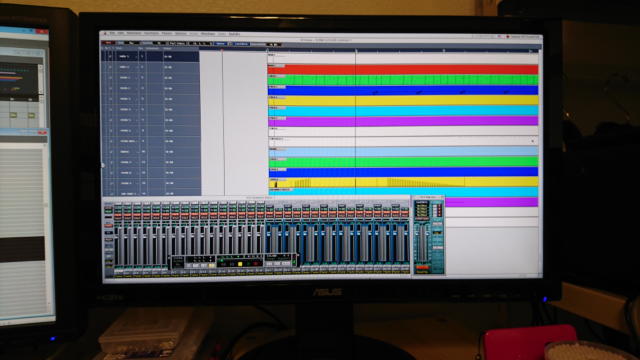This screenshot has height=360, width=640.
Task: Select the highlighted first row in the track list
Action: 150,56
